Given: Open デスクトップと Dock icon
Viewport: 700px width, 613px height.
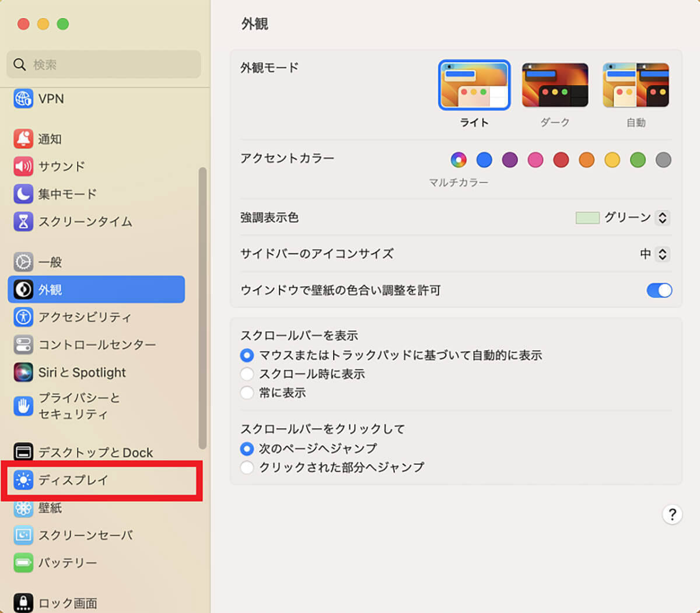Looking at the screenshot, I should [23, 452].
